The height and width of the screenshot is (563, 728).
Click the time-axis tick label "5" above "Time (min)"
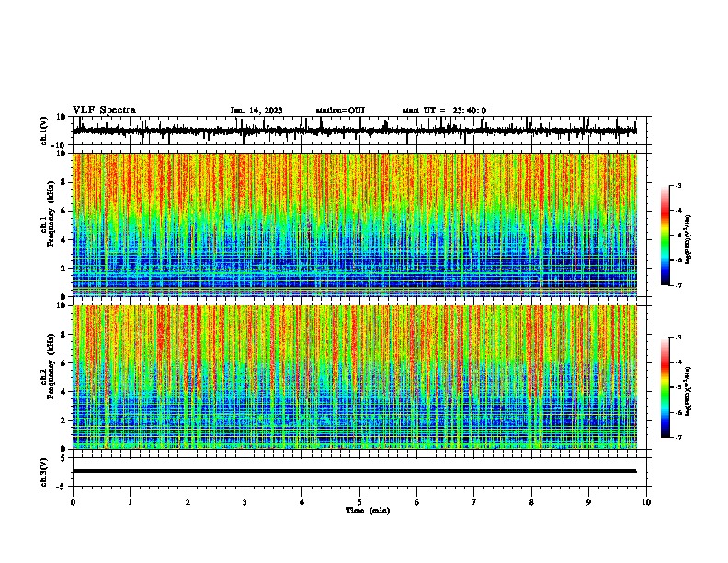[x=359, y=502]
